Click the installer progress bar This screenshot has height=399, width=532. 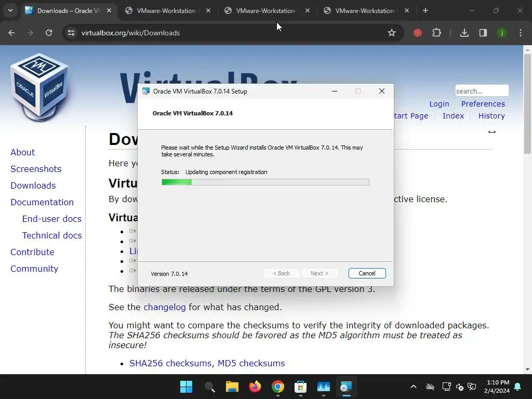[265, 182]
